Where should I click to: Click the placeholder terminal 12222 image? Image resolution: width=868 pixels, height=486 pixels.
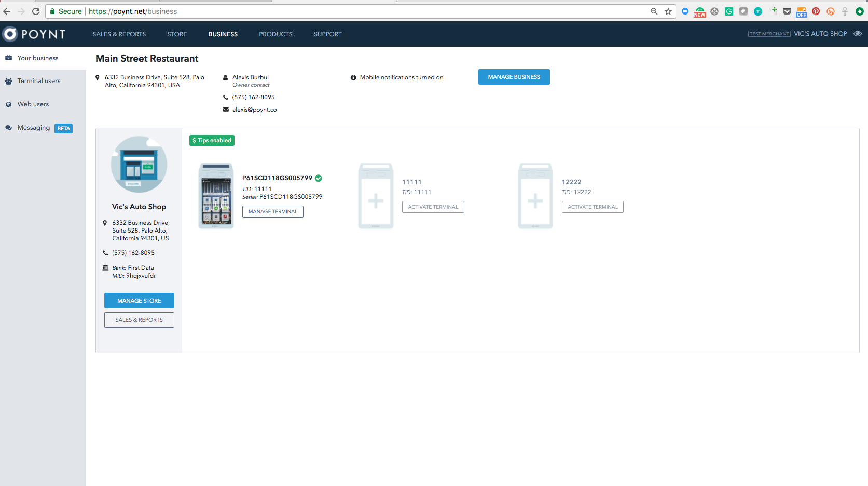(535, 196)
